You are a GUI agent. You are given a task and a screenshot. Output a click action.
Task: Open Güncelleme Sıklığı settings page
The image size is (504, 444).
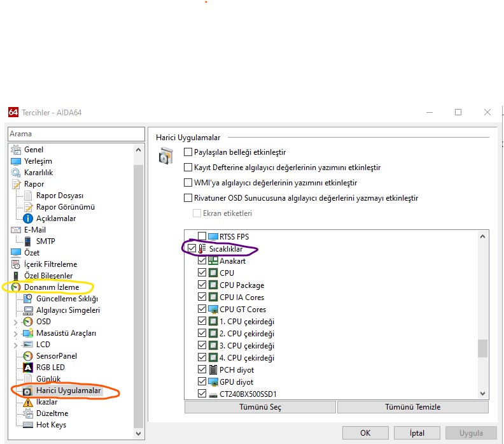coord(67,299)
